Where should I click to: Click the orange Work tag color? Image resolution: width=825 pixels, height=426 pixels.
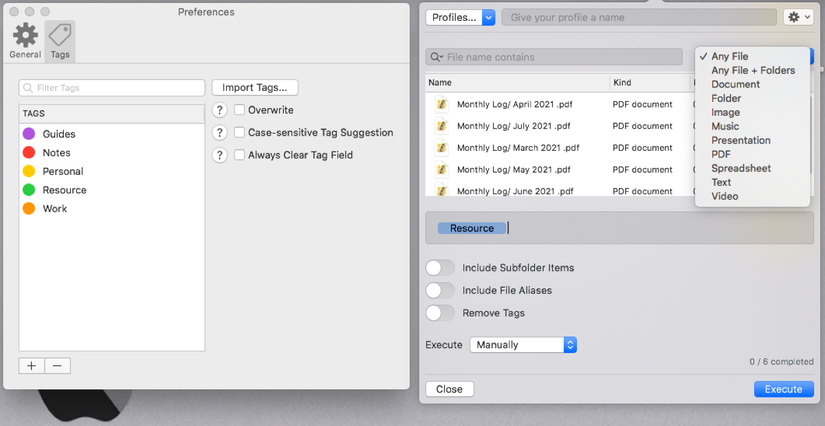click(29, 208)
